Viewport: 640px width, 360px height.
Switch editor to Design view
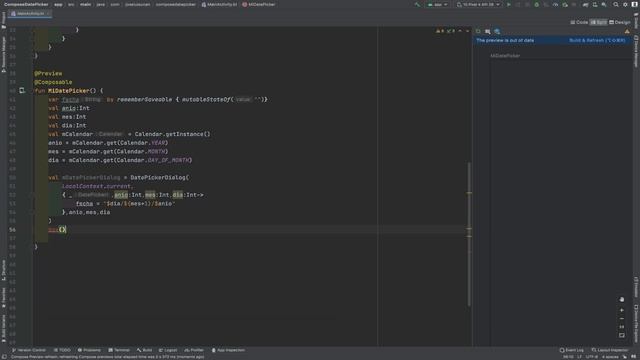click(620, 22)
